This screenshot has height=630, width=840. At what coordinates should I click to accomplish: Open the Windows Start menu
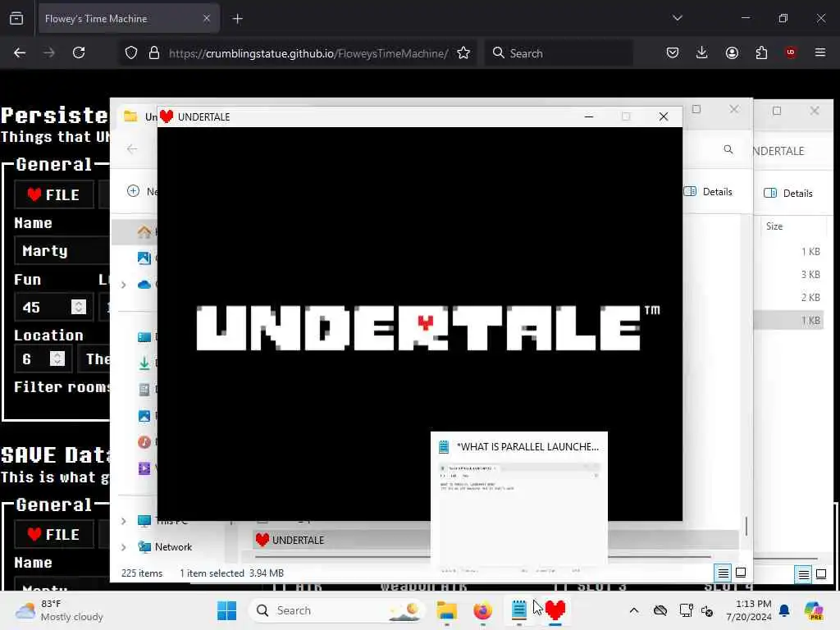pos(226,610)
